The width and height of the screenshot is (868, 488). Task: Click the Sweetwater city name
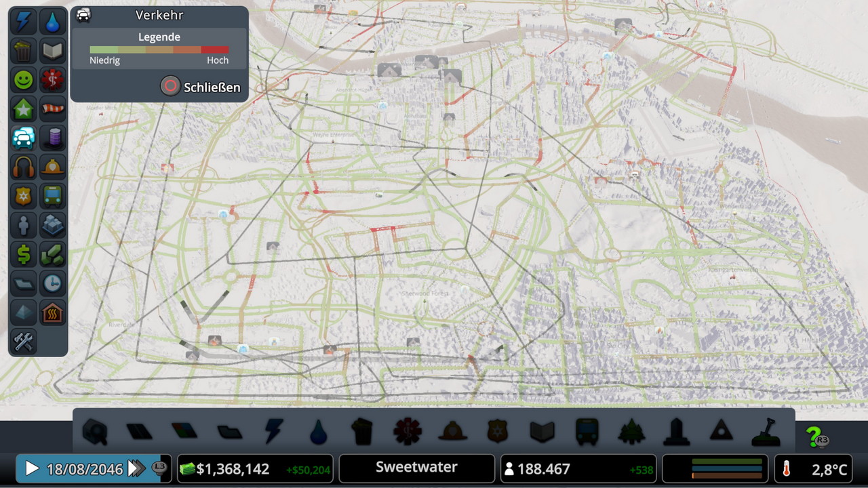416,468
